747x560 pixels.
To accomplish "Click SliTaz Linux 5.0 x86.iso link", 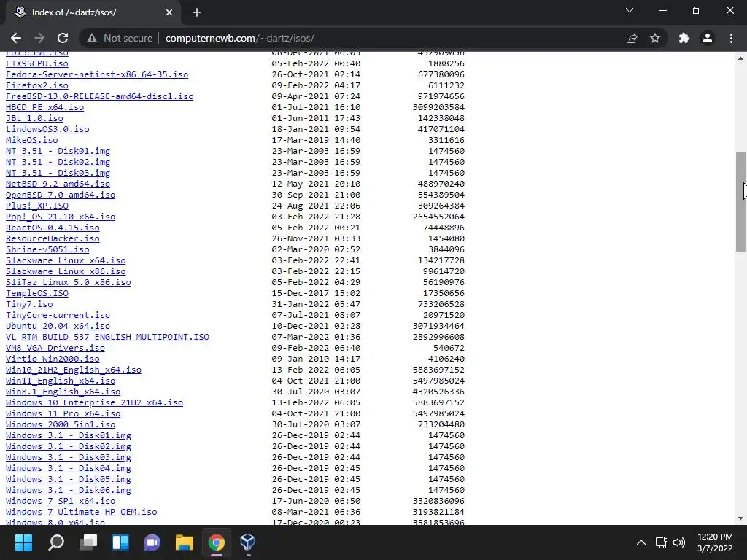I will (x=68, y=282).
